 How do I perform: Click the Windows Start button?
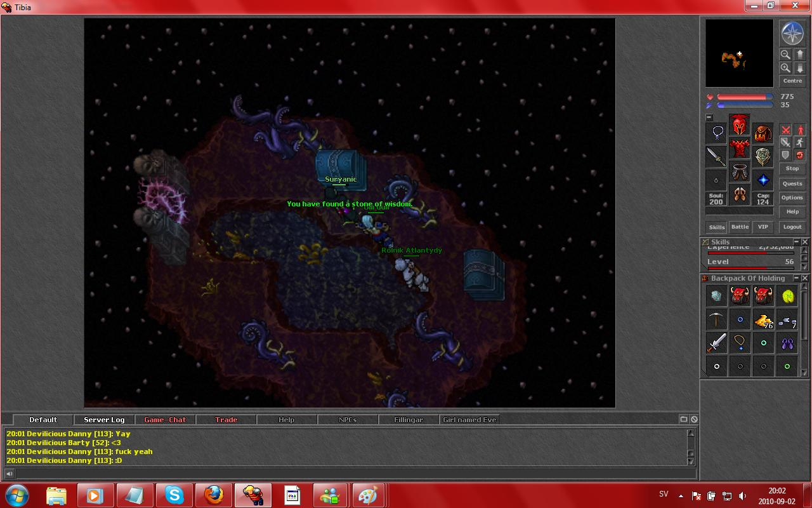16,495
